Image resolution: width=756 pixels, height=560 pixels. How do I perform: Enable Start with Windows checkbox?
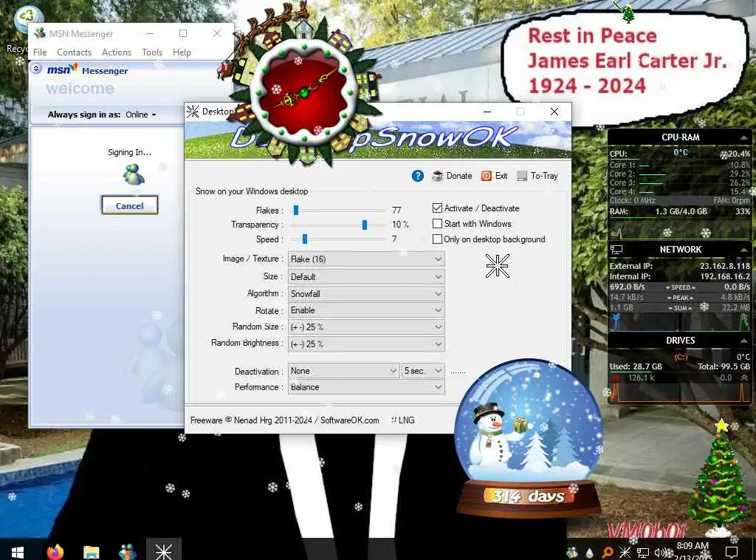(437, 223)
